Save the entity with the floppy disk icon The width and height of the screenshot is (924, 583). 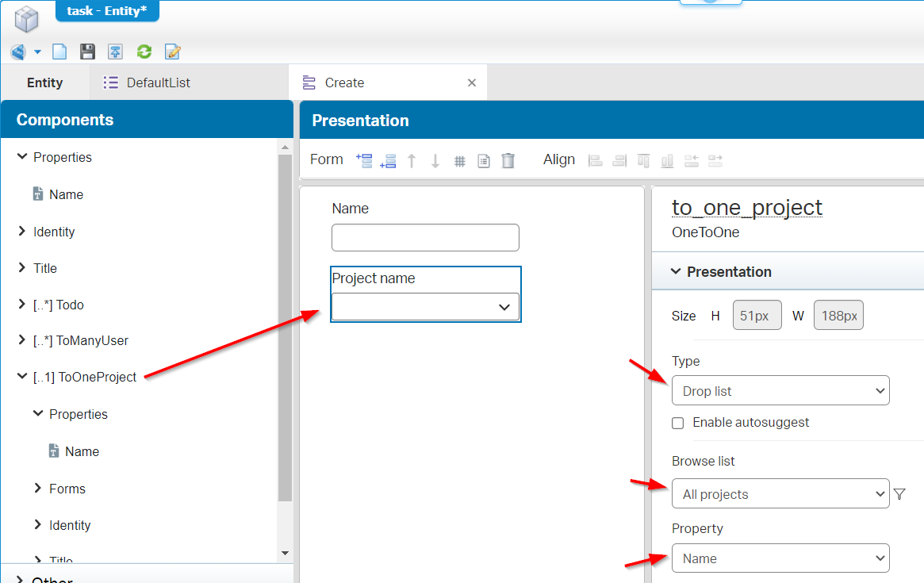pyautogui.click(x=87, y=51)
